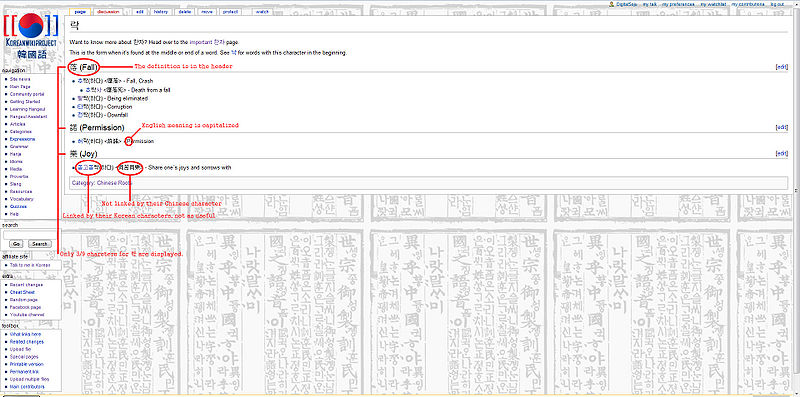Open Special pages link
The height and width of the screenshot is (397, 800).
24,357
